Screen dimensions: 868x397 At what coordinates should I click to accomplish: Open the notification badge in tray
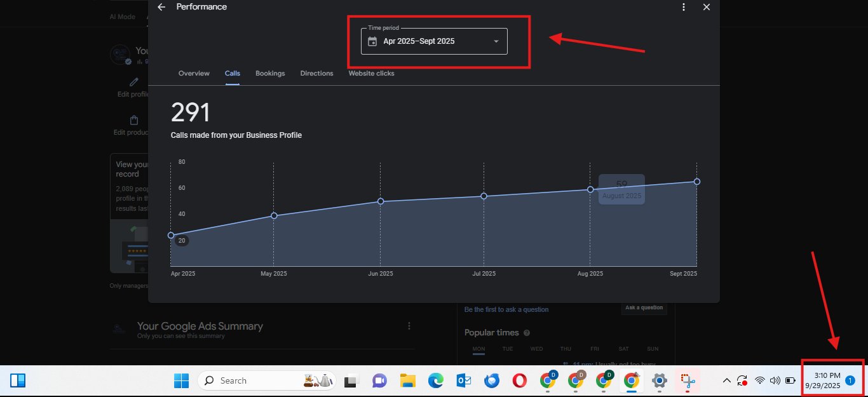pyautogui.click(x=850, y=380)
